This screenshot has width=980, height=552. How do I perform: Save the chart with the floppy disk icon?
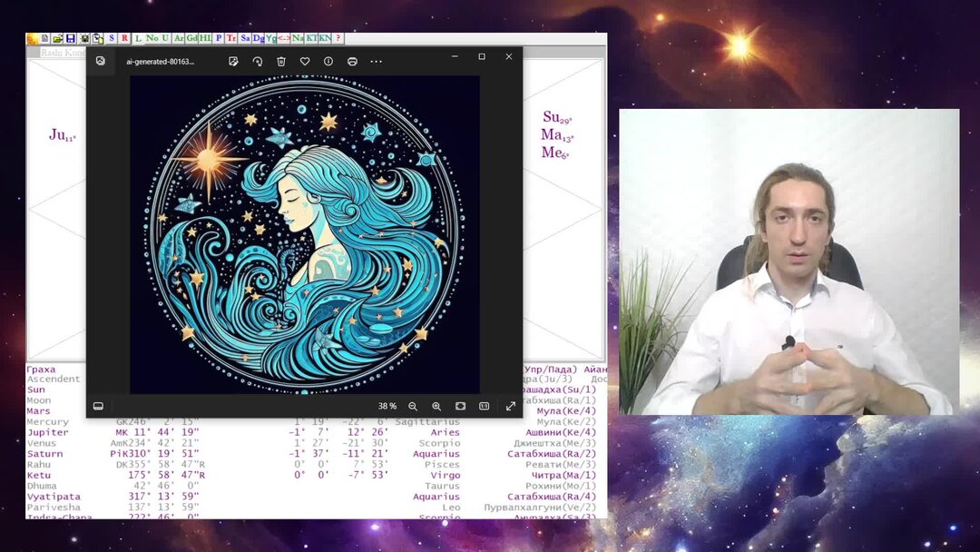(x=71, y=38)
